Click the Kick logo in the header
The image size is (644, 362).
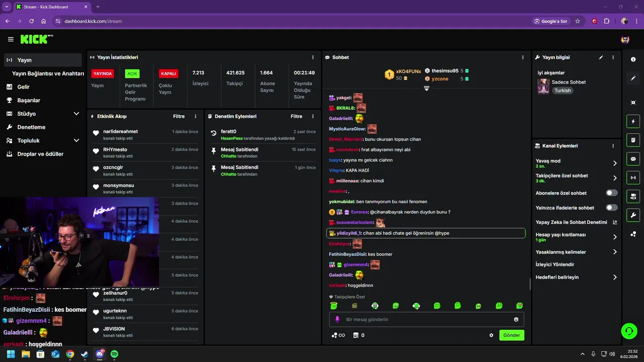[x=37, y=39]
